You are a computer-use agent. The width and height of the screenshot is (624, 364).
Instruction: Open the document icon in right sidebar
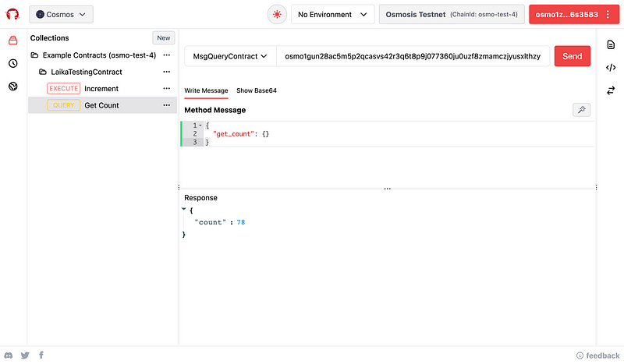[611, 45]
